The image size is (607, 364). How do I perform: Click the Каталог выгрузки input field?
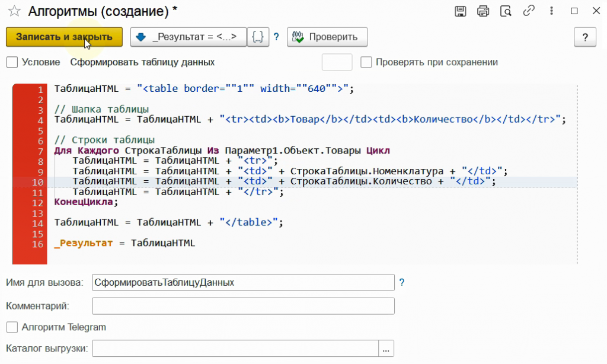pyautogui.click(x=235, y=348)
